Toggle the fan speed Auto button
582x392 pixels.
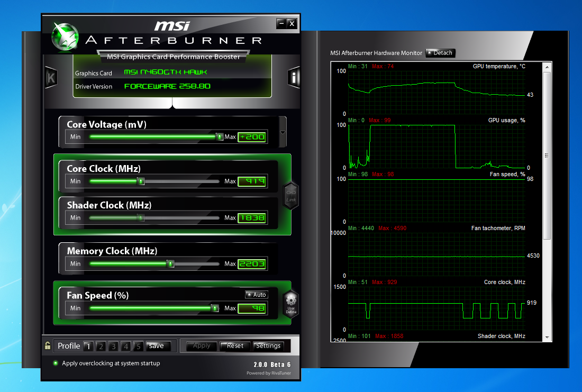point(257,294)
